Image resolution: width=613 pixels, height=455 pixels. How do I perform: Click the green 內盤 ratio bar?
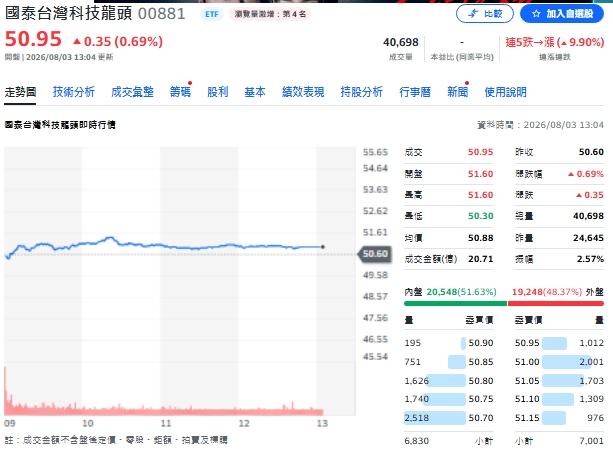pyautogui.click(x=455, y=303)
